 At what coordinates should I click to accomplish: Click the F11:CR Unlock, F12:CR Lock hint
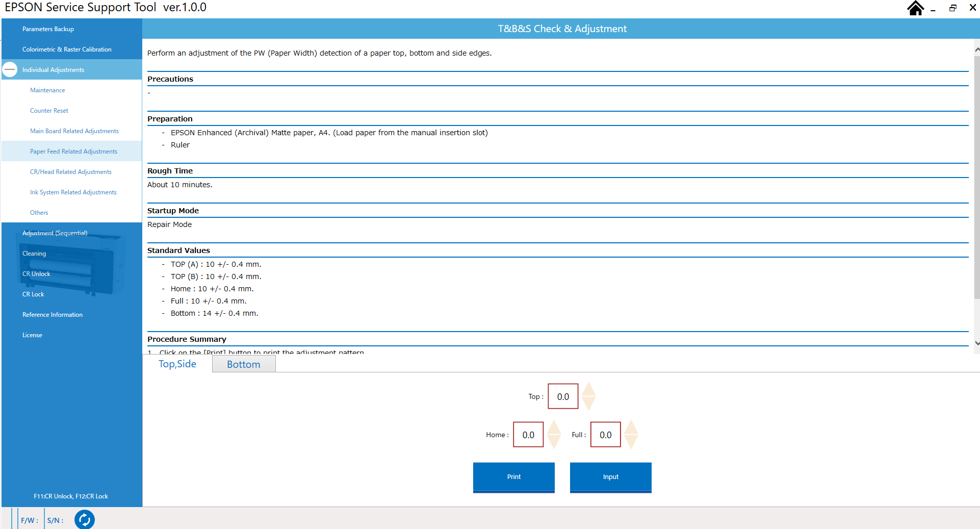71,496
